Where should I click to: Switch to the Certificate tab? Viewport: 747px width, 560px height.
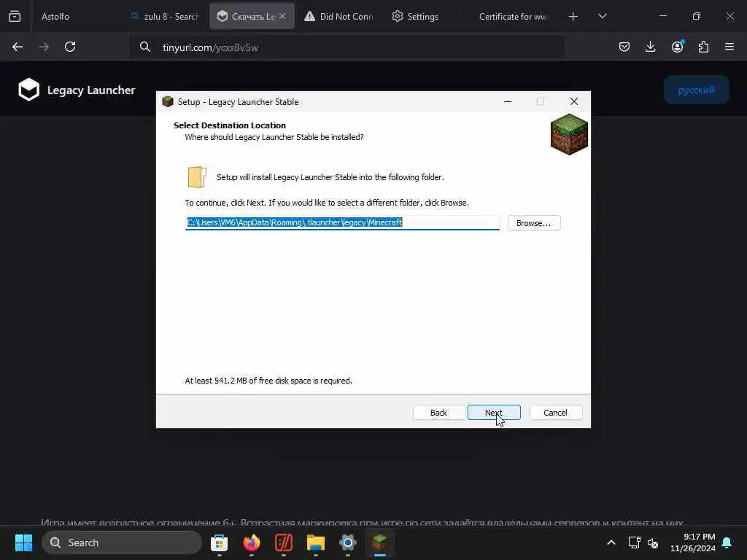coord(513,16)
